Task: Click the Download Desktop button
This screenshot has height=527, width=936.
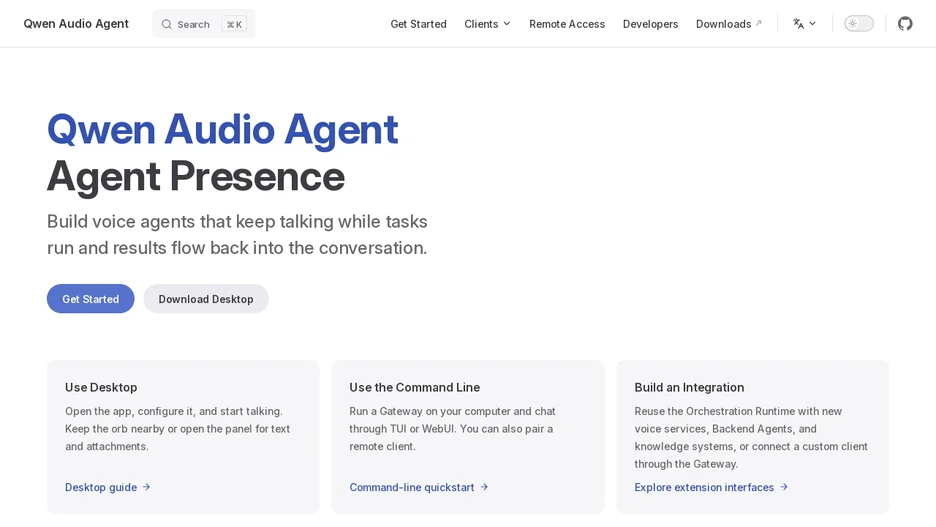Action: coord(206,299)
